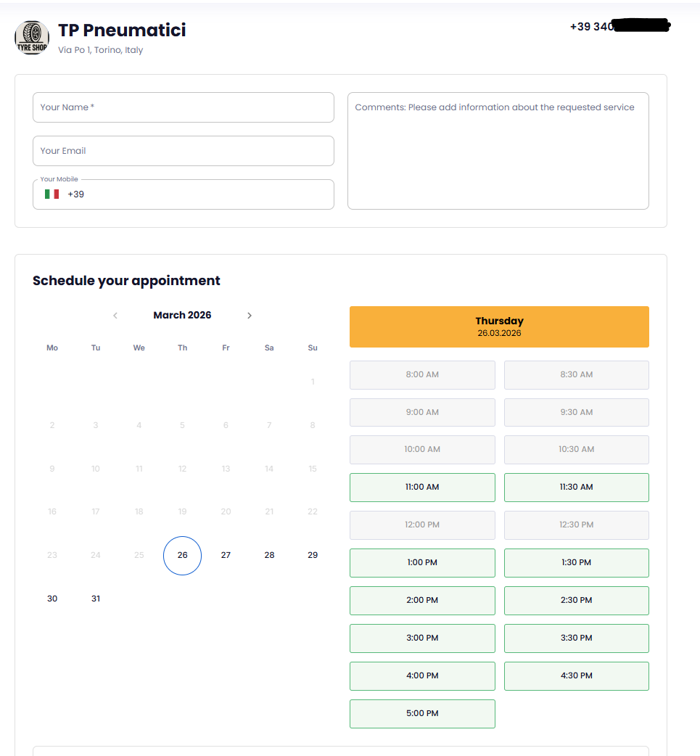700x756 pixels.
Task: Click the Your Email field
Action: coord(183,150)
